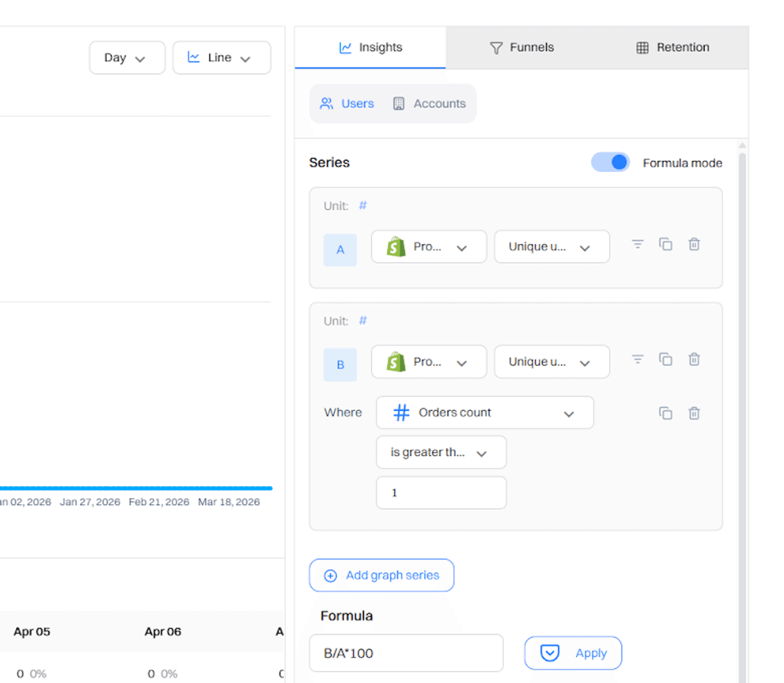Duplicate series A with copy icon

click(x=665, y=244)
